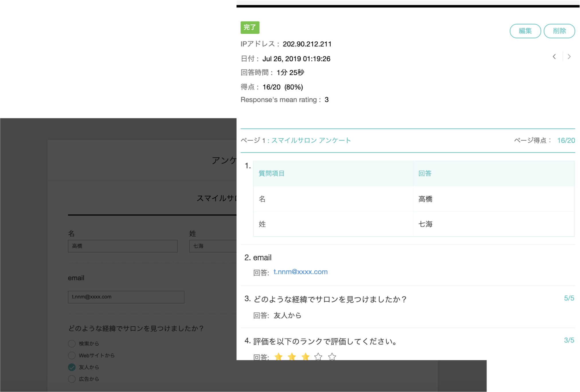
Task: Click the email input field
Action: coord(126,297)
